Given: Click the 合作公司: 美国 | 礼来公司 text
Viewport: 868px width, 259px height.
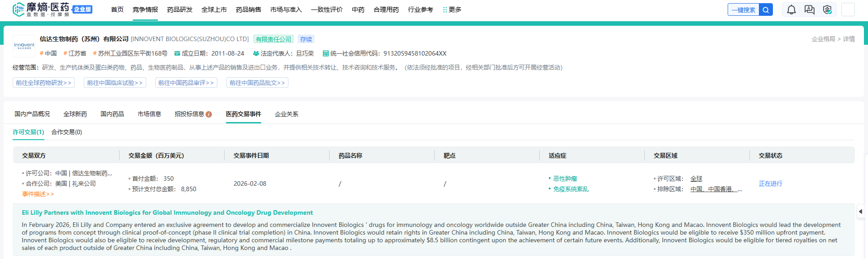Looking at the screenshot, I should coord(61,184).
